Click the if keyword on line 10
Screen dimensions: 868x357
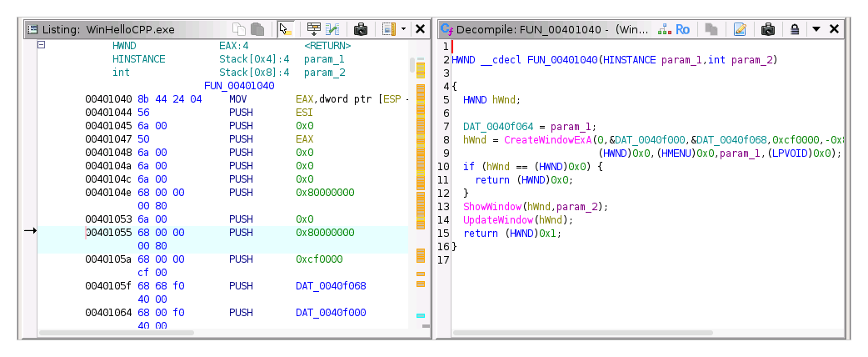469,166
